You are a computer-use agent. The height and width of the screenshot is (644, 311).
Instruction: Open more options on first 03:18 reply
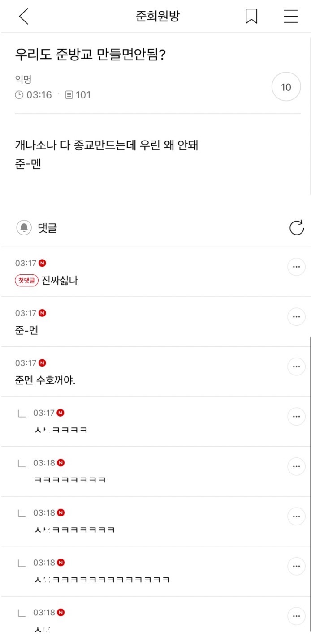click(296, 466)
